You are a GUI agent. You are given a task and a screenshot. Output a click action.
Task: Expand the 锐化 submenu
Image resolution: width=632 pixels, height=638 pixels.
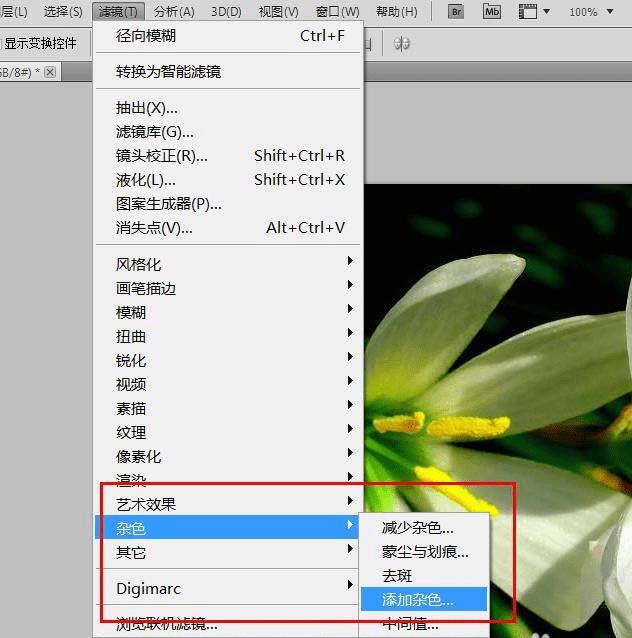pos(228,360)
